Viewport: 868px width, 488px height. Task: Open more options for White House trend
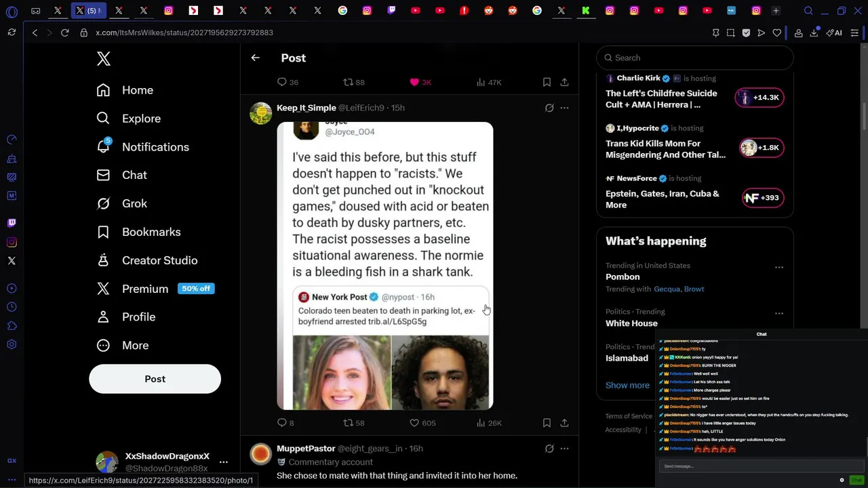(x=779, y=314)
